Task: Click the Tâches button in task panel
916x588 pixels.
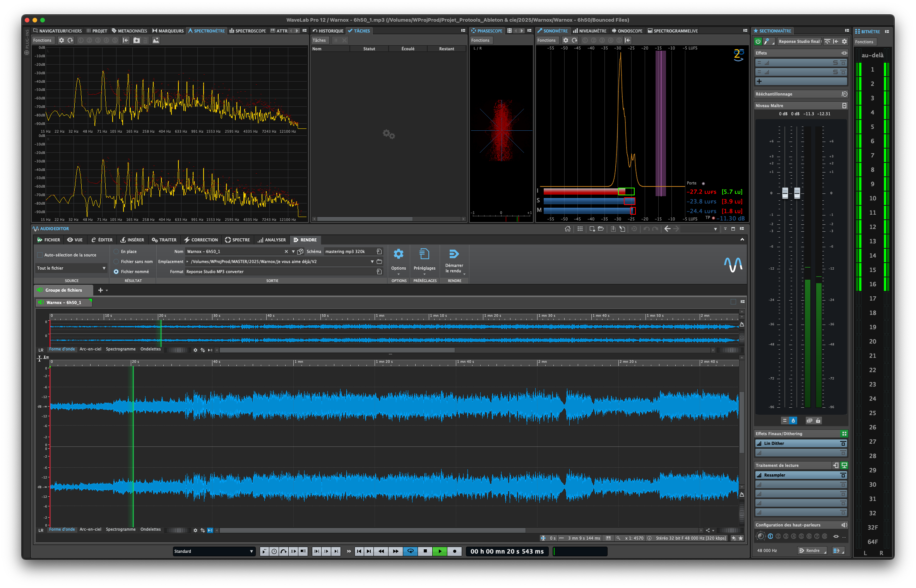Action: (320, 40)
